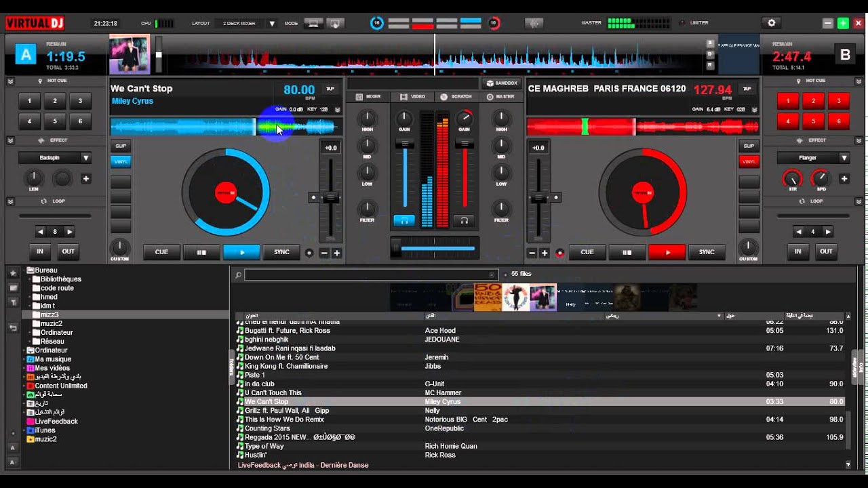This screenshot has width=868, height=488.
Task: Click right channel red volume fader
Action: click(x=465, y=144)
